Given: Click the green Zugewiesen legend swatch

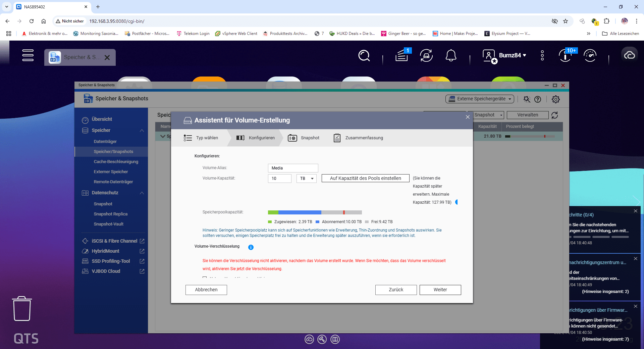Looking at the screenshot, I should coord(270,222).
